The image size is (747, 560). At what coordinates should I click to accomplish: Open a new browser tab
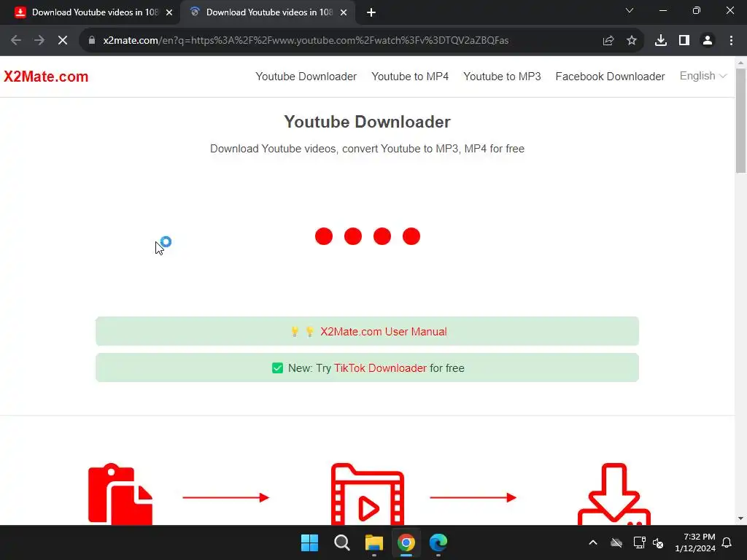371,13
